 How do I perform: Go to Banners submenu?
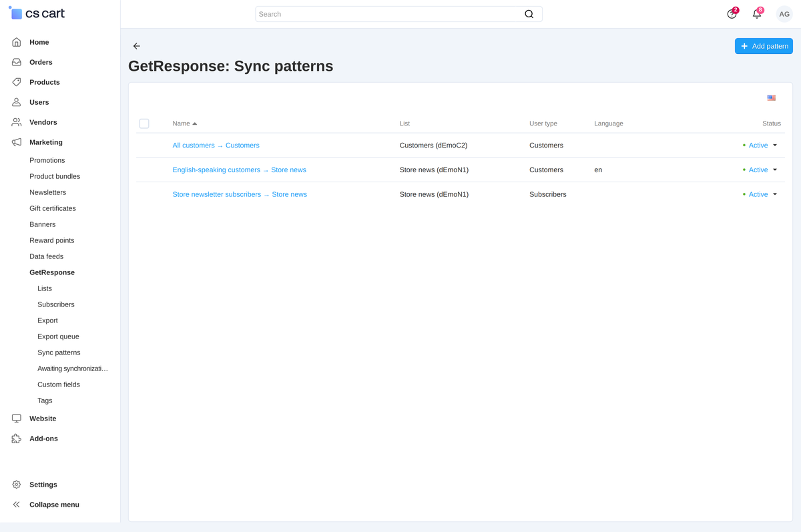[43, 224]
